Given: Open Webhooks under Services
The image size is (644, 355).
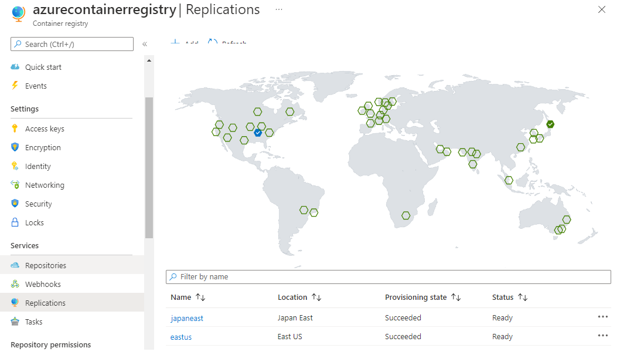Looking at the screenshot, I should 43,284.
